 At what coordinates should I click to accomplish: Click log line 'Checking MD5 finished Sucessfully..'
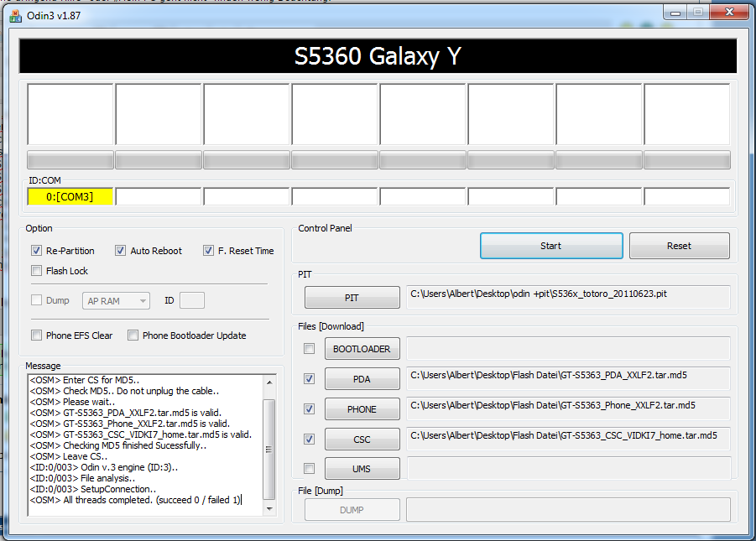point(118,445)
